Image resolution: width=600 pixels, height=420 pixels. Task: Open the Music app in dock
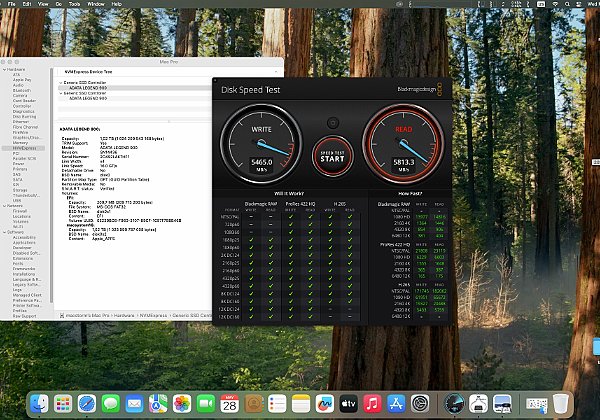pos(372,403)
